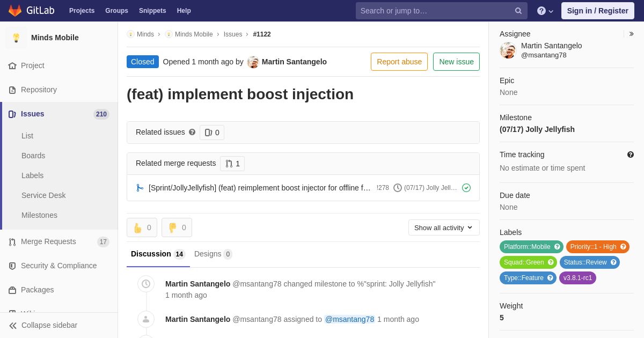Collapse the right sidebar with double arrow

(x=632, y=34)
